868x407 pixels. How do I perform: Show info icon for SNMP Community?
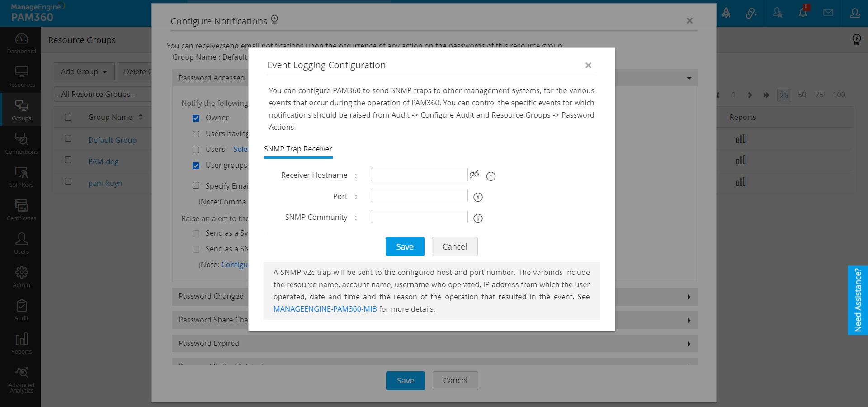click(x=478, y=218)
